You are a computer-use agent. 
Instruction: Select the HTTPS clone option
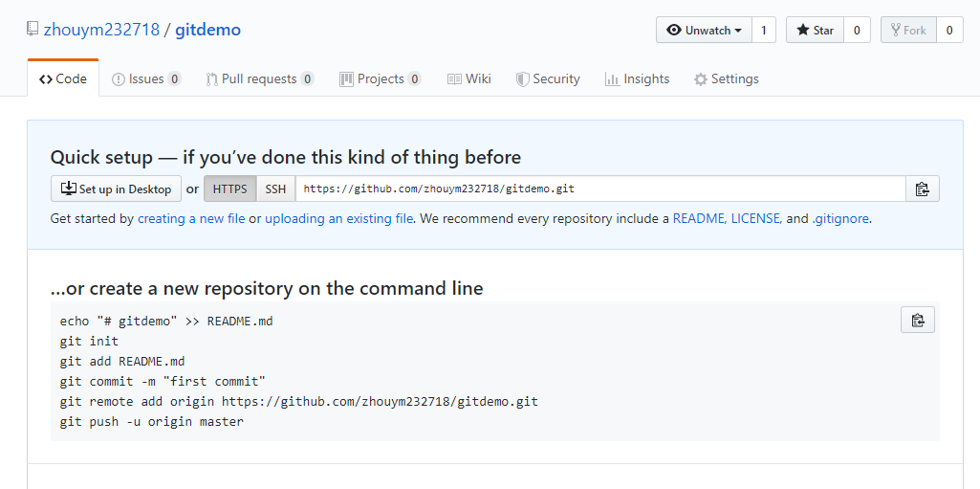coord(230,189)
